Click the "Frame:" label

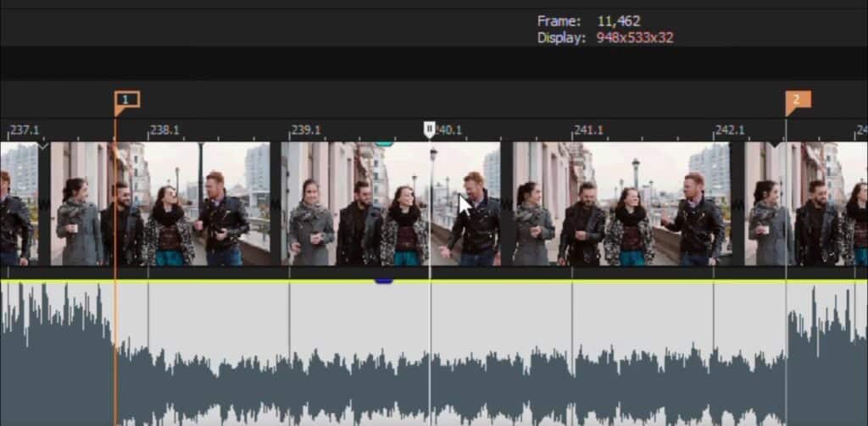[559, 21]
